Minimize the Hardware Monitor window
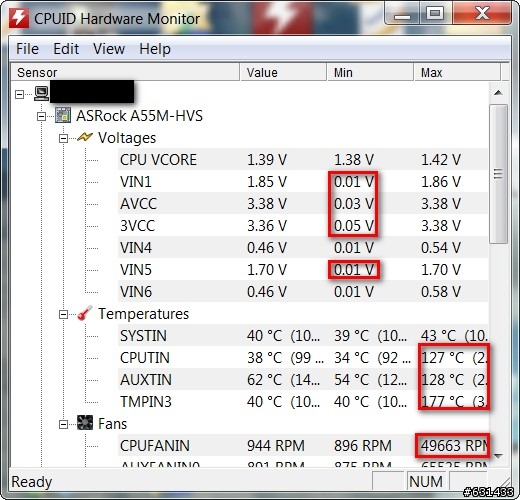 coord(402,13)
